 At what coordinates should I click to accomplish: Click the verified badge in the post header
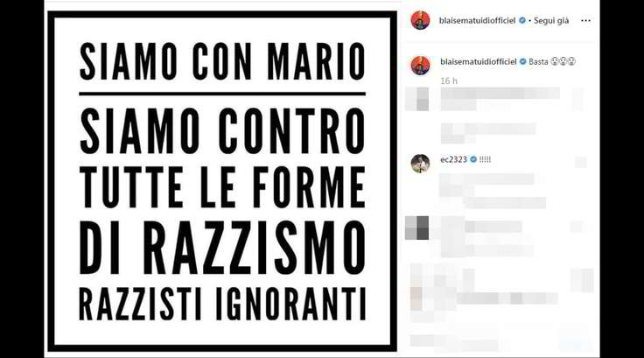pos(522,20)
